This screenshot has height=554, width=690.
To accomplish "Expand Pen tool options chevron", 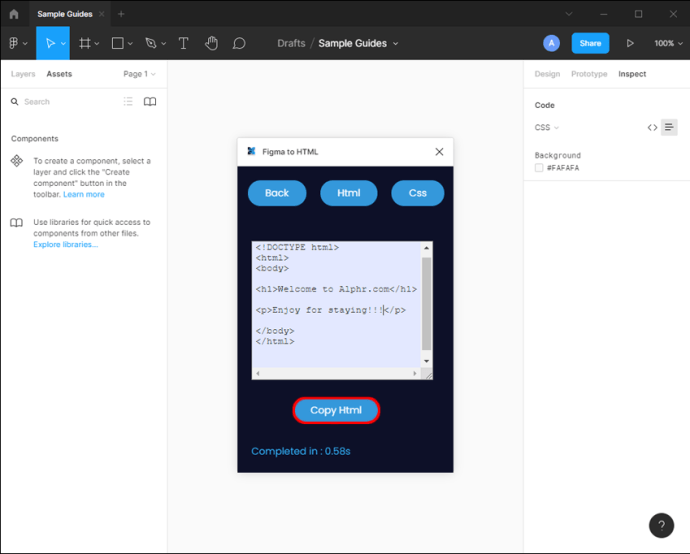I will [x=164, y=44].
